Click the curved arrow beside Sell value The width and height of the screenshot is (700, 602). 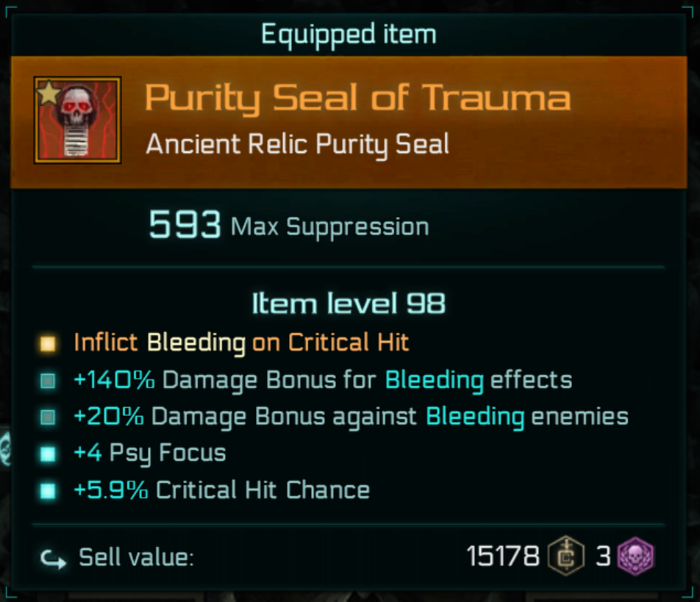(x=52, y=558)
